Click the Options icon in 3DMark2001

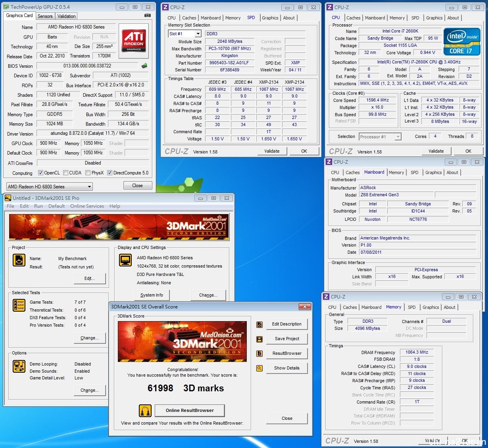[19, 366]
